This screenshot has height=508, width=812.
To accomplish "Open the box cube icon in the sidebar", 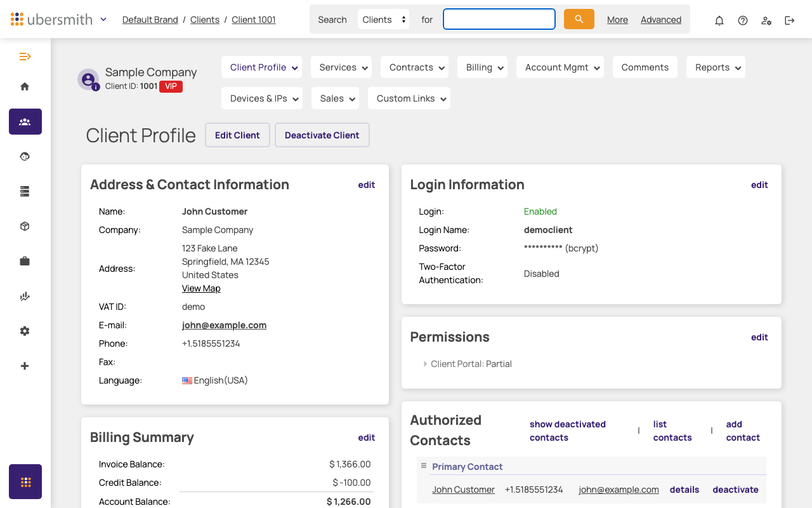I will [25, 226].
